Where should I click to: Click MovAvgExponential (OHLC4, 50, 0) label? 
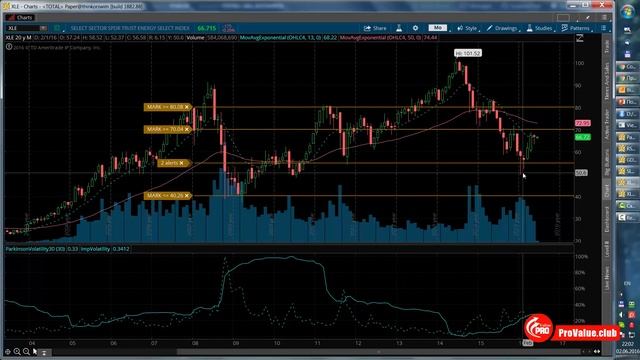[x=380, y=38]
